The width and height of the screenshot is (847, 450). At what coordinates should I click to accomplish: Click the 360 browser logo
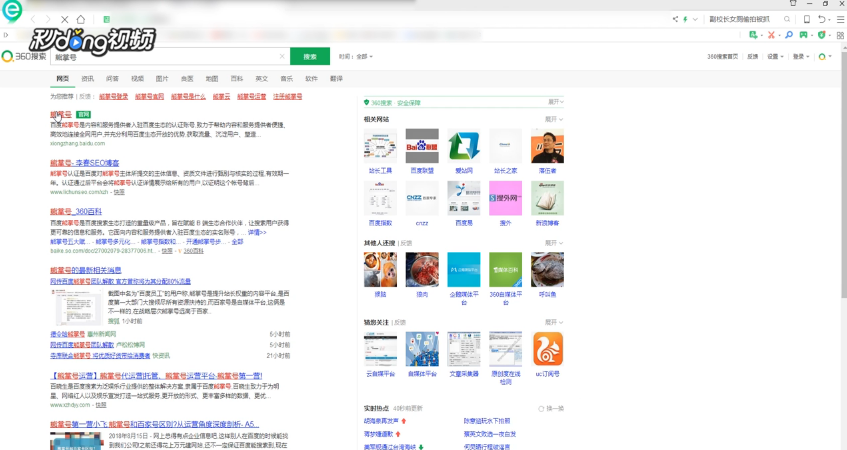pyautogui.click(x=12, y=11)
